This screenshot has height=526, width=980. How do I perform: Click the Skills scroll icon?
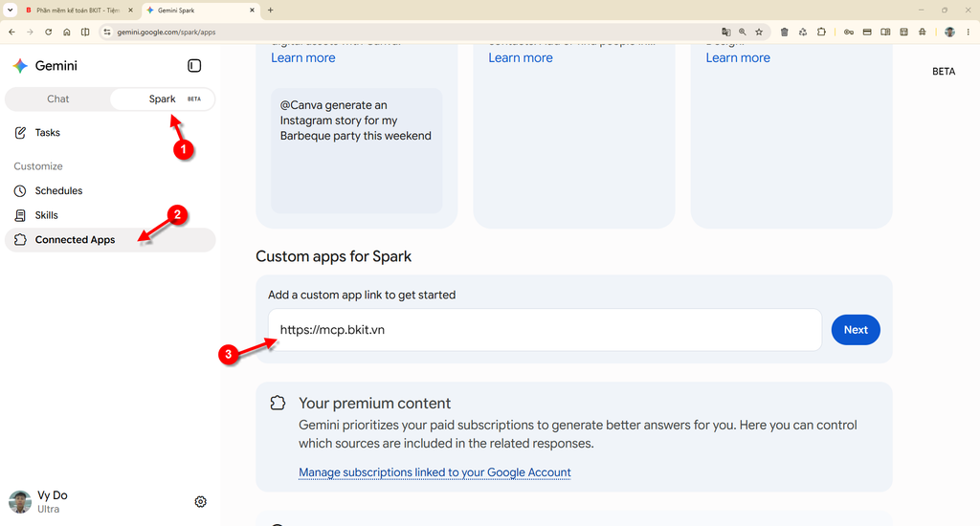coord(20,215)
